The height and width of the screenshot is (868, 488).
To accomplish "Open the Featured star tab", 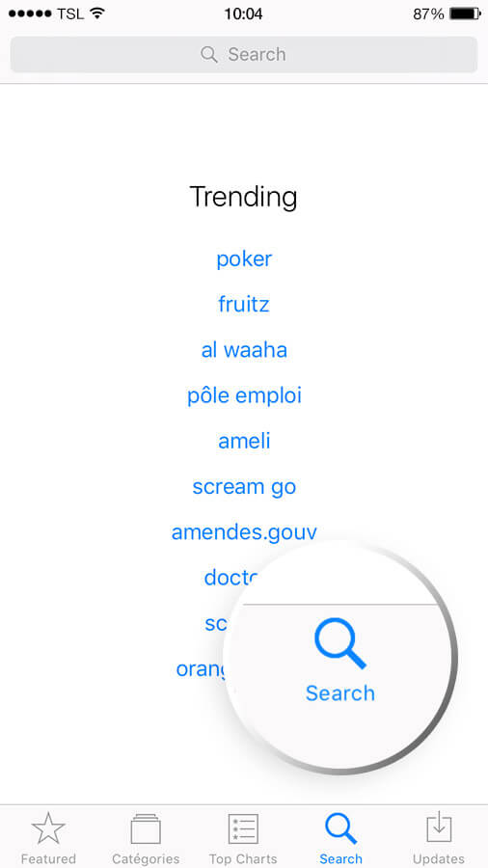I will click(x=48, y=837).
